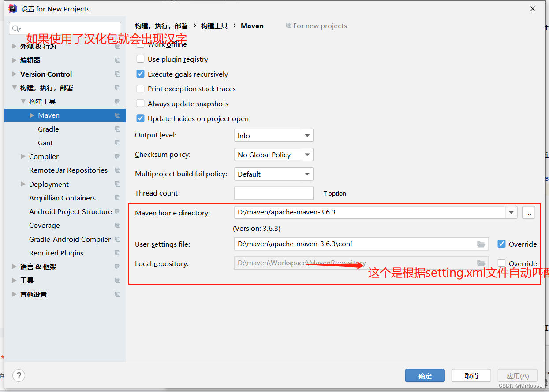The height and width of the screenshot is (392, 549).
Task: Click the search magnifier icon in the settings search
Action: (16, 29)
